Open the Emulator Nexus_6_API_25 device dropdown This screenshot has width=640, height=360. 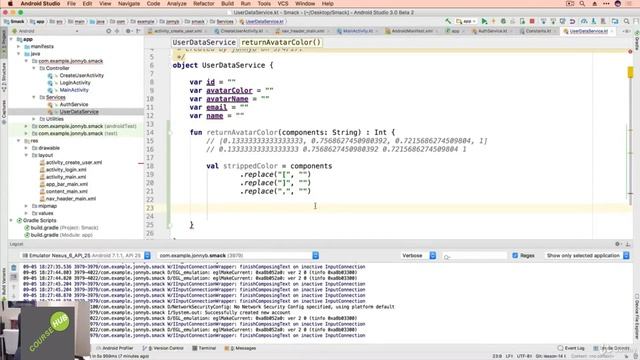pos(86,256)
